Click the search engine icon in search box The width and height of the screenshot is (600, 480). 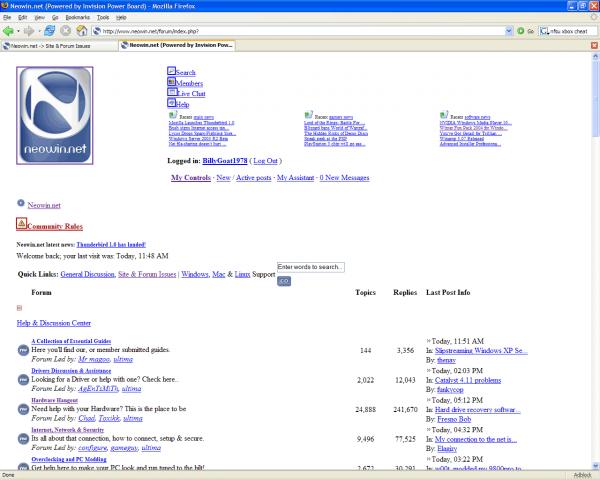[x=544, y=31]
